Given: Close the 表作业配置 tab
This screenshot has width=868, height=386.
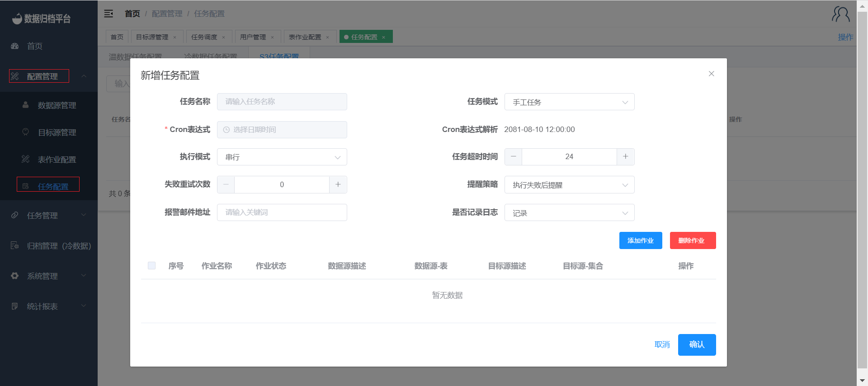Looking at the screenshot, I should [x=328, y=37].
